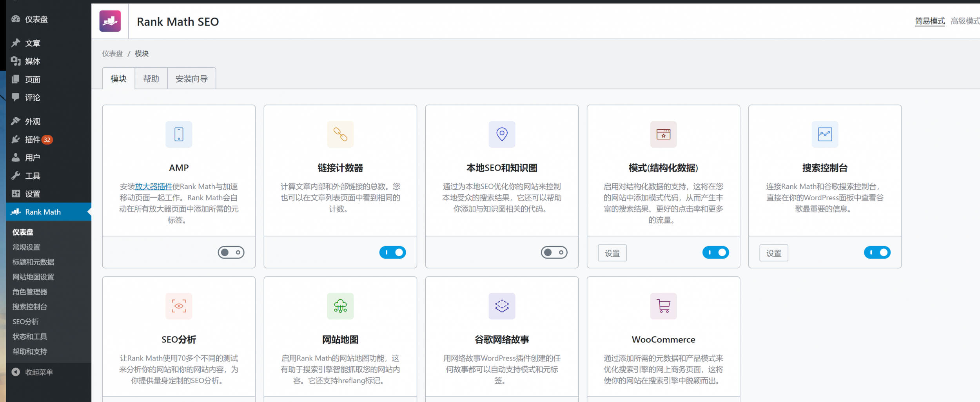980x402 pixels.
Task: Open 常规设置 submenu item
Action: [26, 247]
